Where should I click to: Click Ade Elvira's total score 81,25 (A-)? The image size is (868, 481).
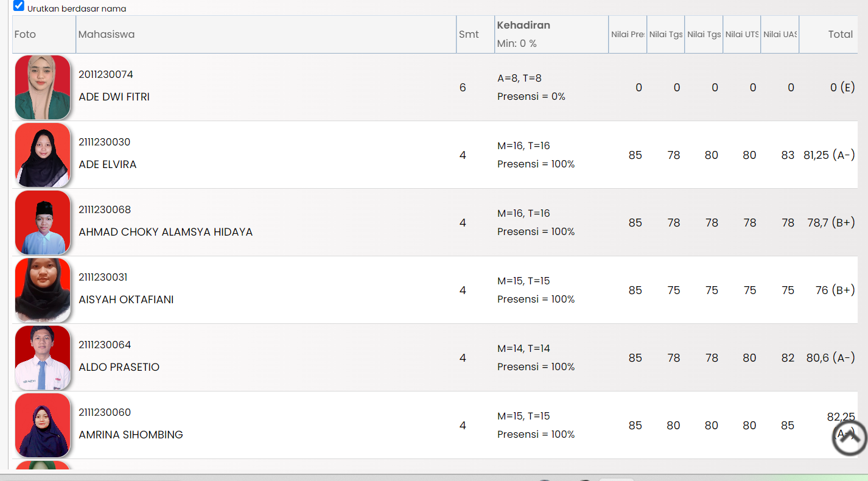(x=829, y=155)
